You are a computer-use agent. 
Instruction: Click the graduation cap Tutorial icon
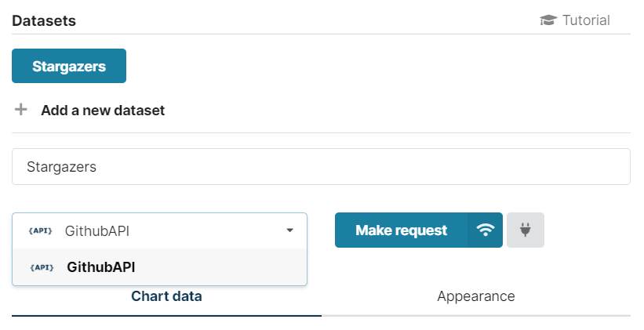[x=548, y=20]
